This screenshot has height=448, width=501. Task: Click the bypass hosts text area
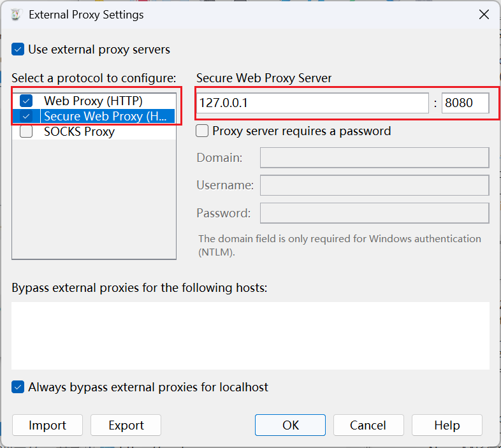click(250, 336)
